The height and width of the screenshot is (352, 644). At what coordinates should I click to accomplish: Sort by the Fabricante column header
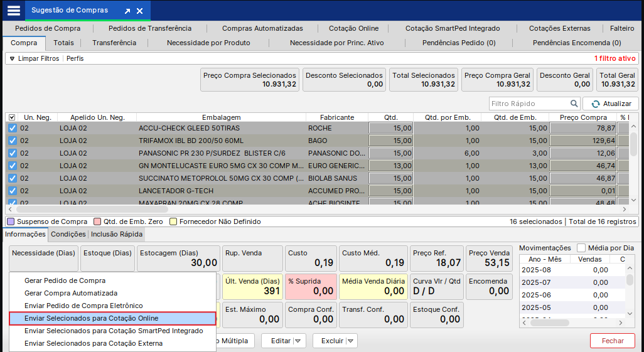point(337,117)
